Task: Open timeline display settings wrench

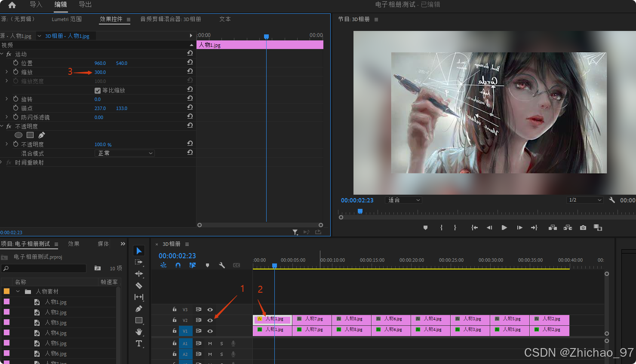Action: tap(222, 265)
